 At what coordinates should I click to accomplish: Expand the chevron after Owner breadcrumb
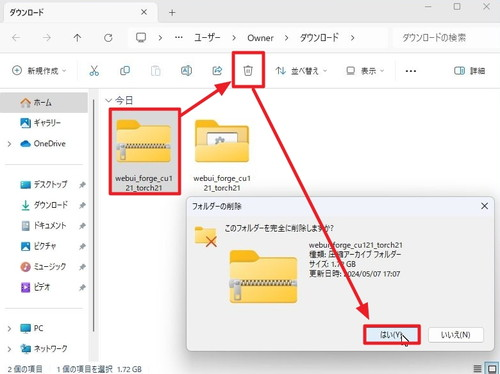point(286,38)
